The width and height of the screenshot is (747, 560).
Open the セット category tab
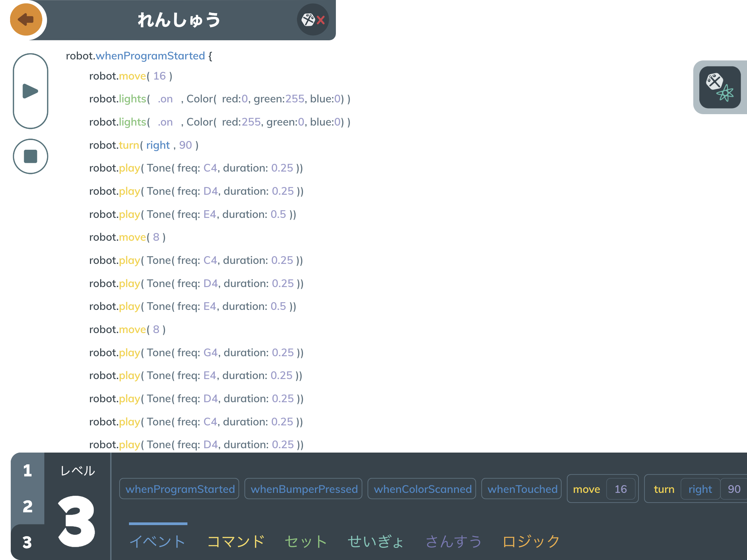(306, 541)
